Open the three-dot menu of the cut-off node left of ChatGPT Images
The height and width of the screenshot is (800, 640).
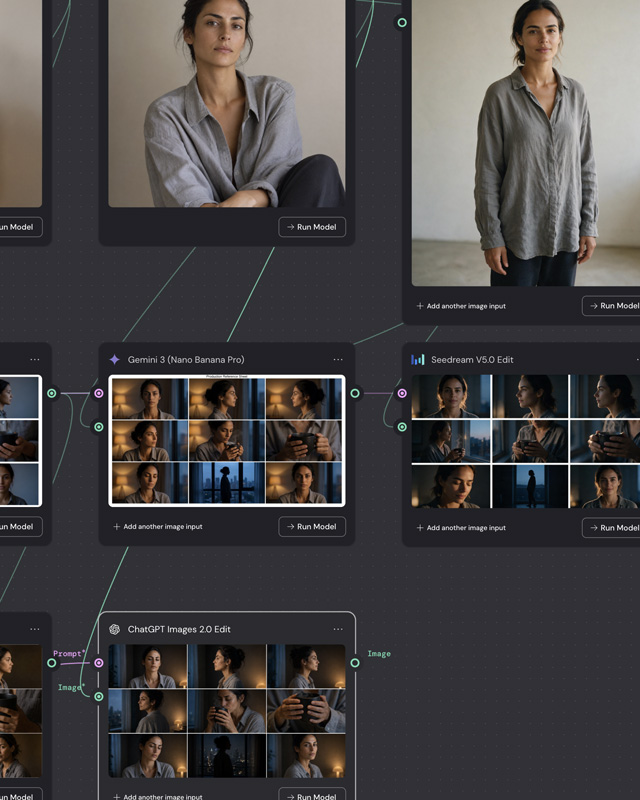[x=35, y=629]
